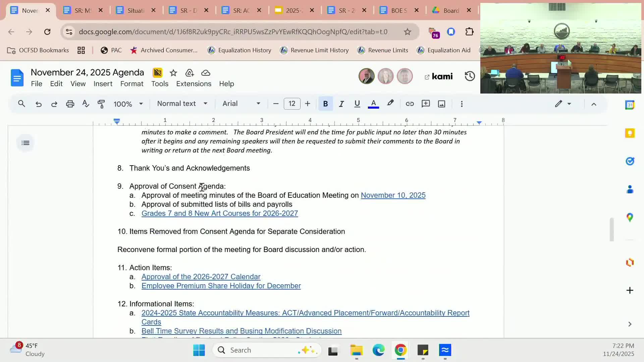Toggle underline formatting
This screenshot has width=644, height=362.
tap(357, 104)
